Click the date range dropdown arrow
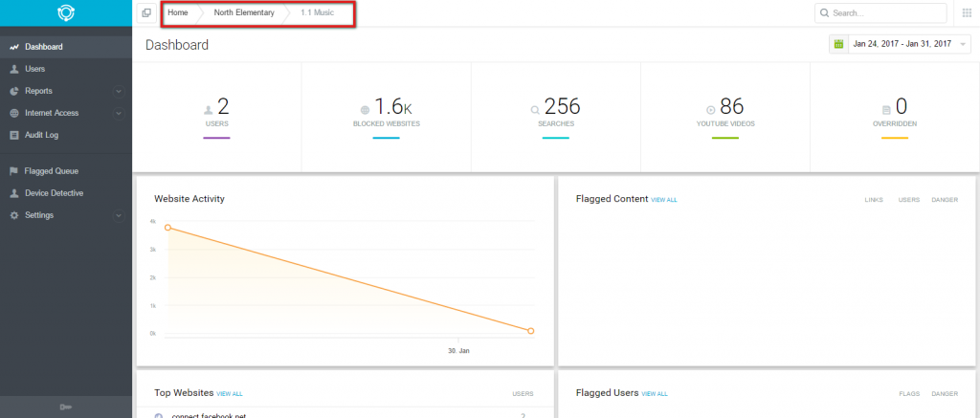Viewport: 980px width, 418px height. (x=963, y=44)
